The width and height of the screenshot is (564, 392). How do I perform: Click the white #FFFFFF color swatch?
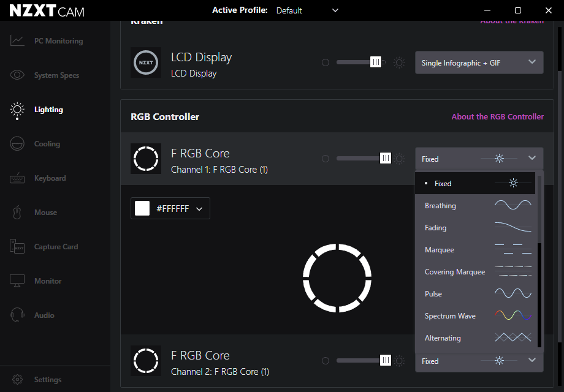(x=142, y=208)
